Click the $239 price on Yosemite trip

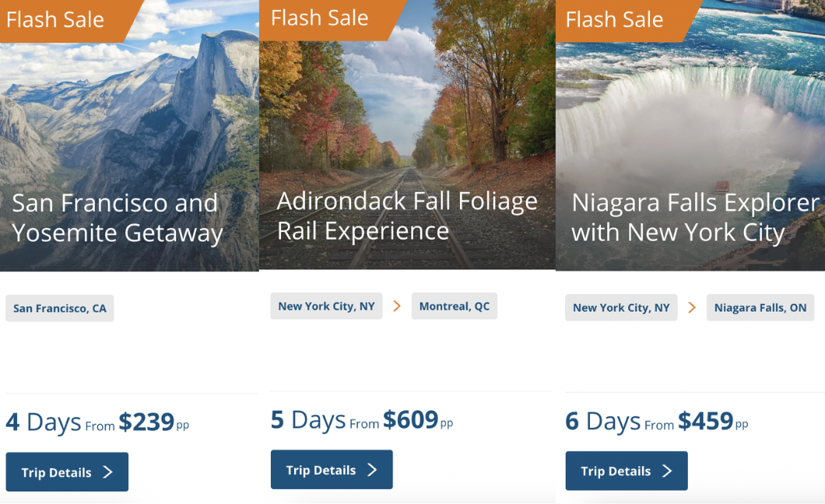pyautogui.click(x=146, y=422)
